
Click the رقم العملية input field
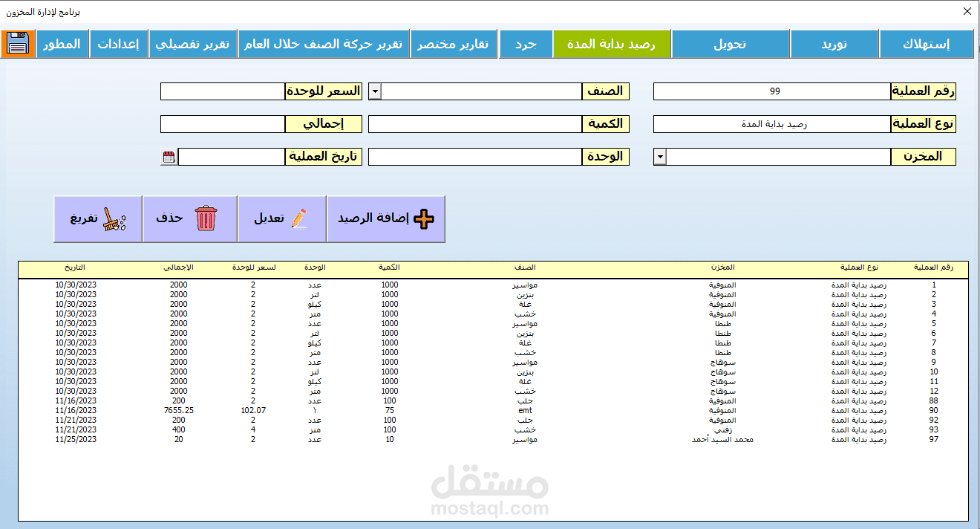coord(772,91)
